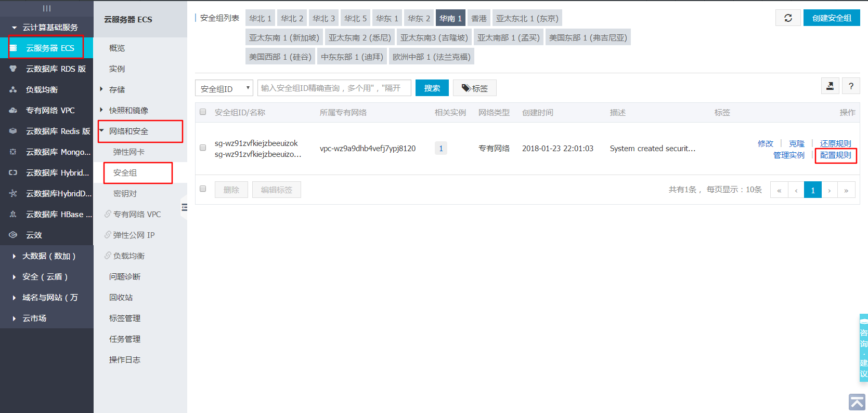Tick the checkbox beside the 删除 button
This screenshot has width=868, height=413.
(203, 189)
